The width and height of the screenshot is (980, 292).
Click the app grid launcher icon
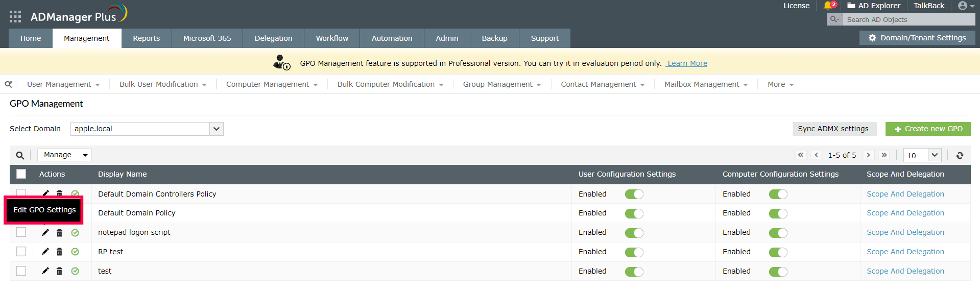click(15, 16)
